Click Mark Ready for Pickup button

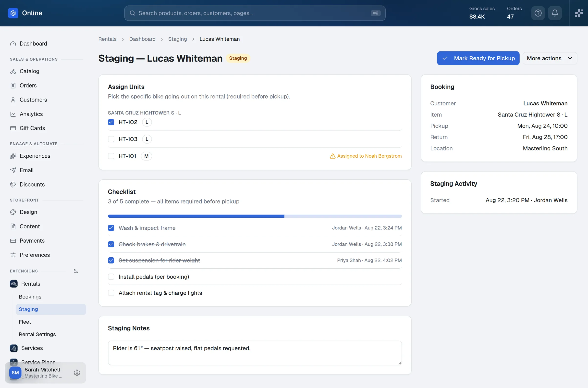point(478,58)
